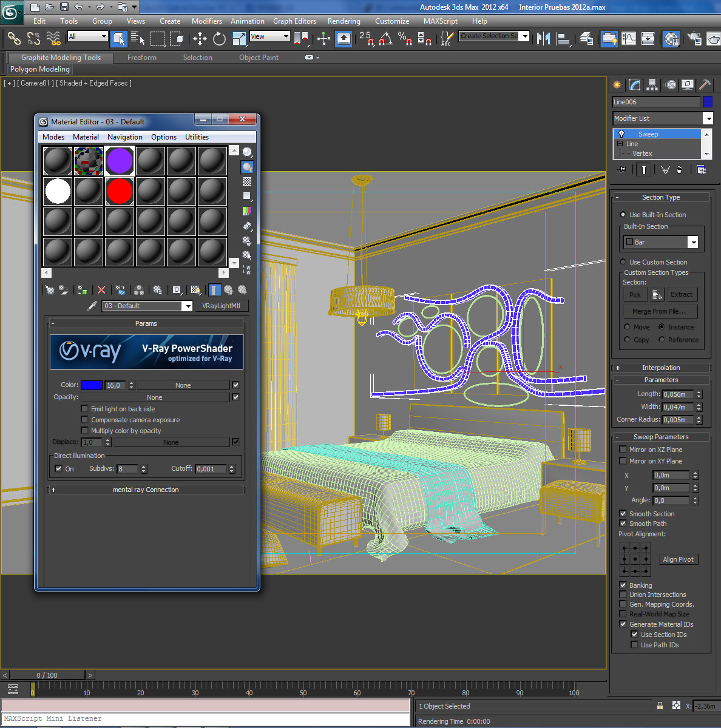Screen dimensions: 721x728
Task: Choose the Select and Move tool
Action: pyautogui.click(x=200, y=39)
